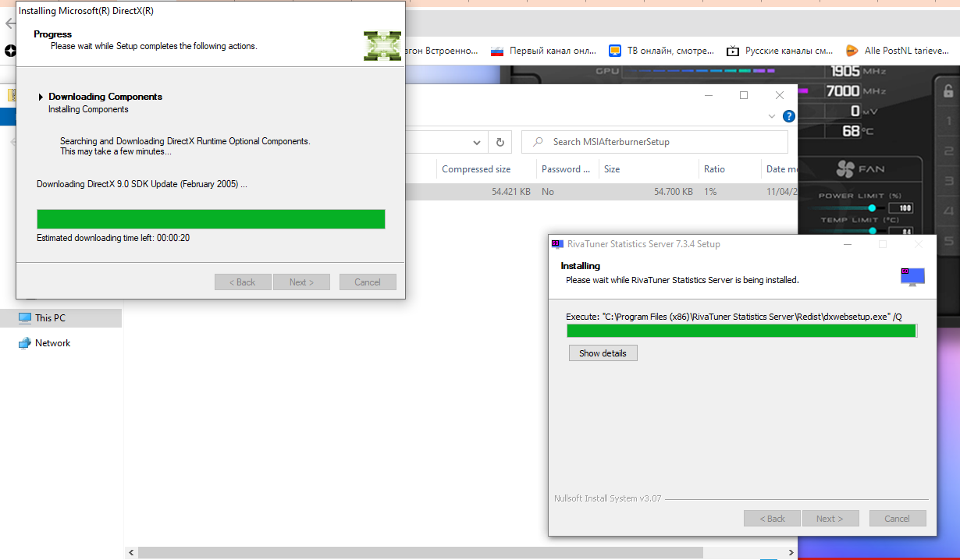This screenshot has height=560, width=960.
Task: Click Back in the RivaTuner setup
Action: (772, 519)
